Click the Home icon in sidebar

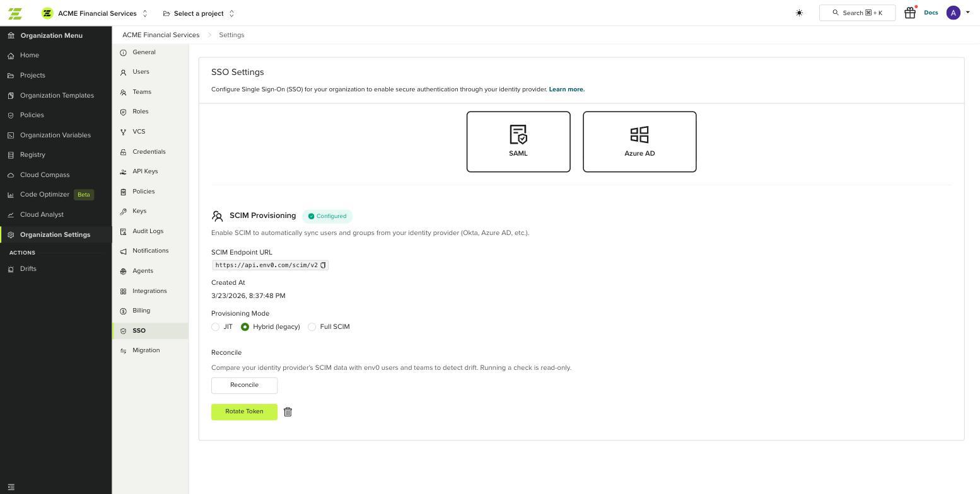click(11, 55)
